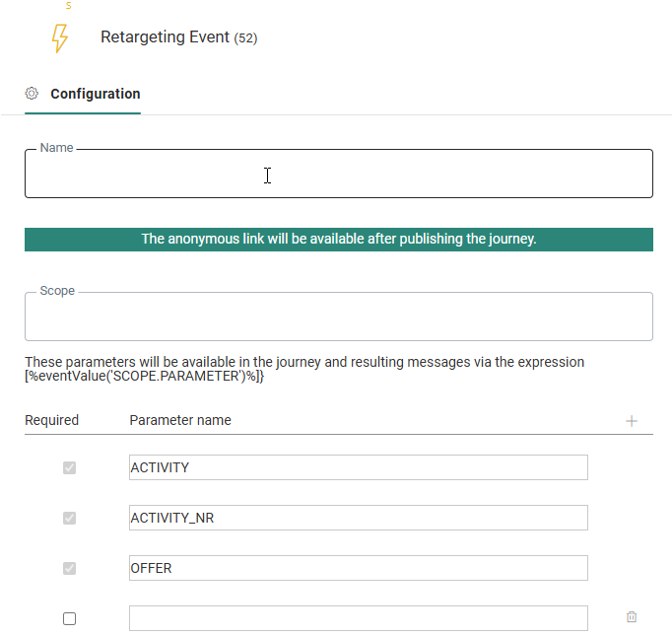Enable Required checkbox on the empty row
Screen dimensions: 672x635
(69, 618)
